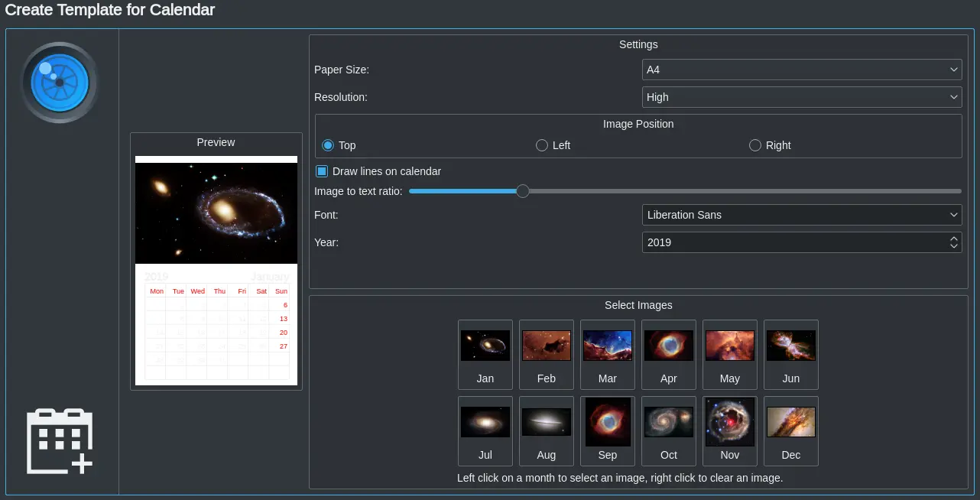The width and height of the screenshot is (980, 500).
Task: Open the Font selection combo box
Action: pyautogui.click(x=801, y=215)
